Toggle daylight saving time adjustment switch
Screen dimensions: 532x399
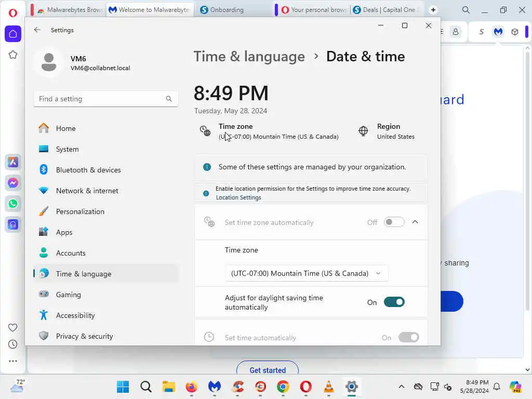click(x=394, y=302)
